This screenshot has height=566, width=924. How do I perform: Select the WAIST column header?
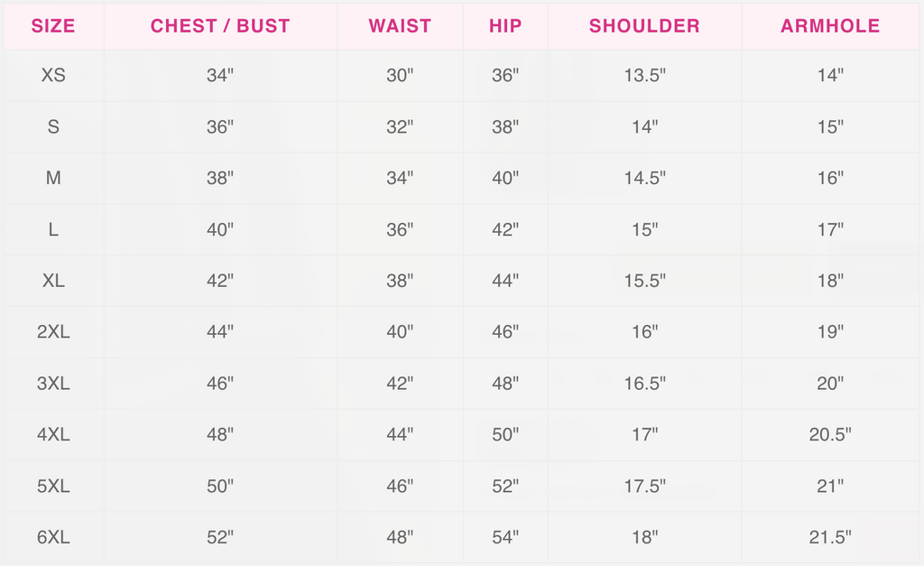(400, 26)
